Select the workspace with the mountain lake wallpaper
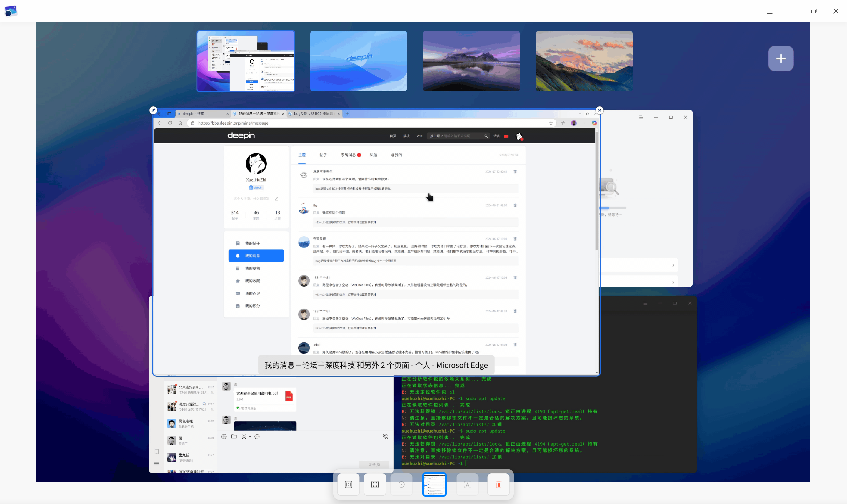847x504 pixels. pos(471,61)
